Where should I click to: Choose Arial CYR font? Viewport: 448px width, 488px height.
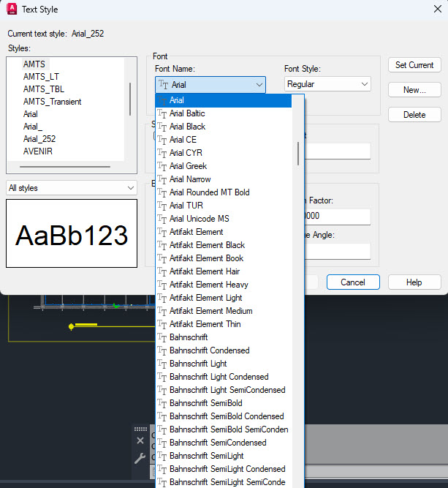click(224, 153)
